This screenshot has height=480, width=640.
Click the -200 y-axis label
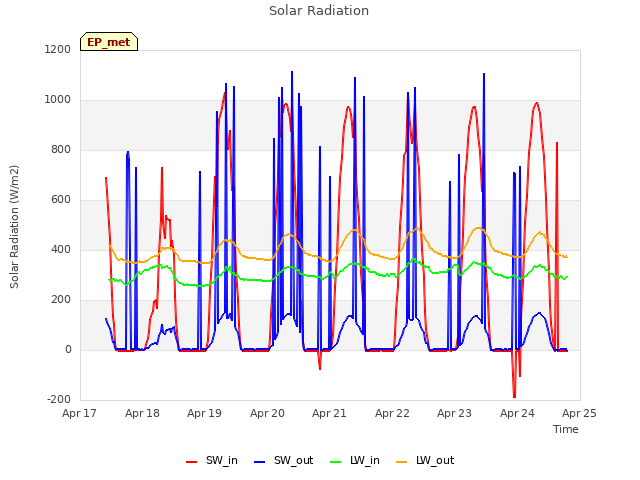(59, 399)
